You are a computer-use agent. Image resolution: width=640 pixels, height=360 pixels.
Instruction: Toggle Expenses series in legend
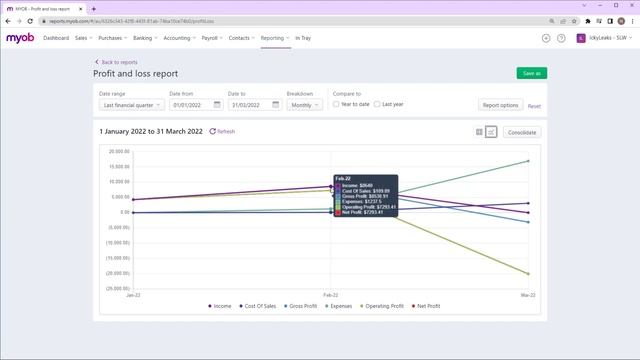click(338, 306)
